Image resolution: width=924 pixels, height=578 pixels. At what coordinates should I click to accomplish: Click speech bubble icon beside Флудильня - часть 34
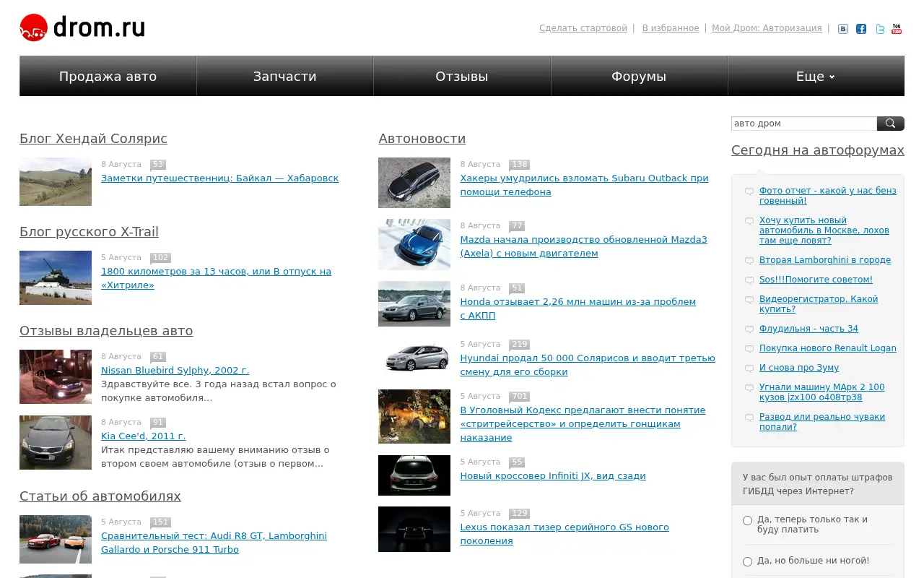[x=749, y=329]
